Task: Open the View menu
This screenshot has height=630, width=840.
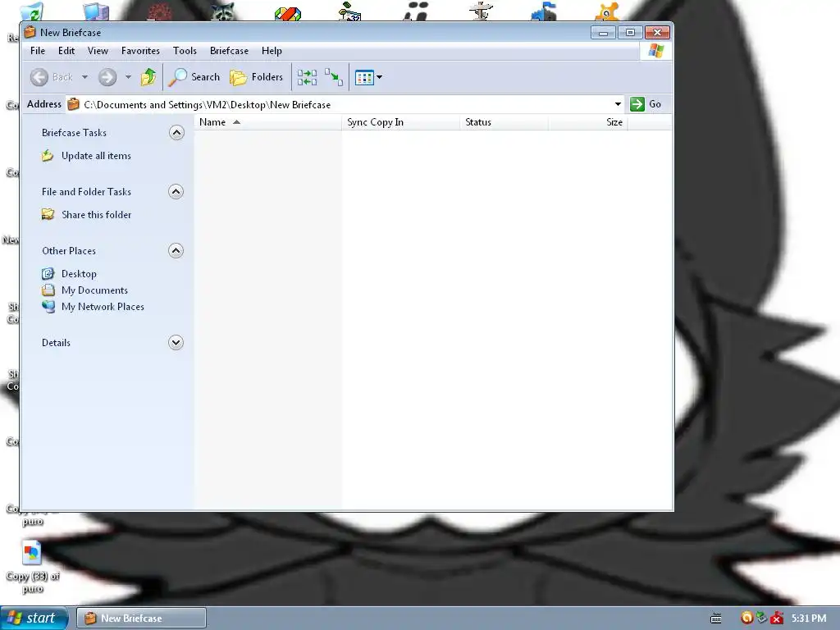Action: click(x=98, y=51)
